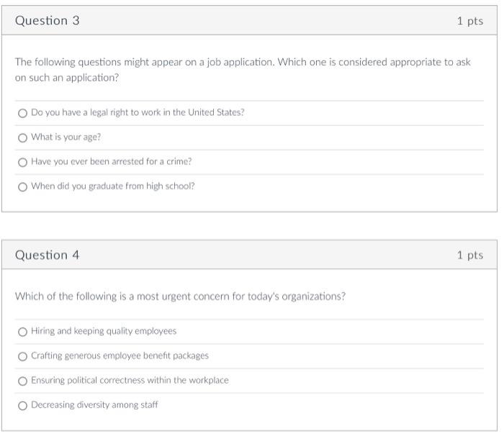This screenshot has height=436, width=504.
Task: Choose the 'Crafting generous employee benefit packages' radio
Action: click(x=23, y=356)
